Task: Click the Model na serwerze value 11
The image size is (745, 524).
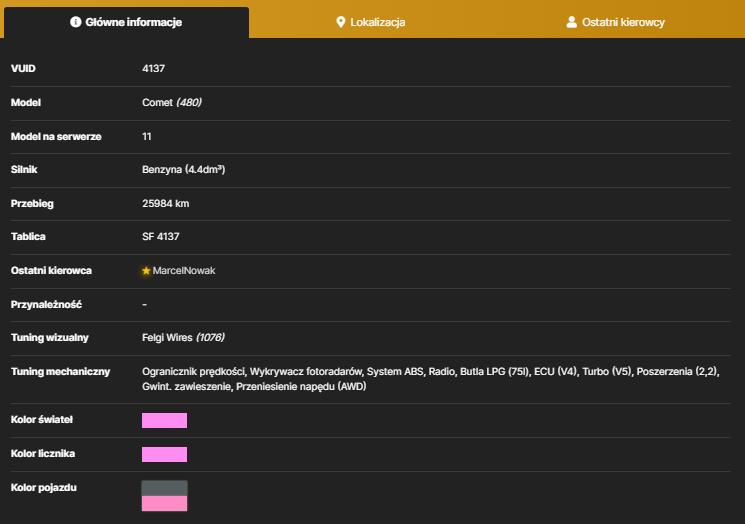Action: 146,137
